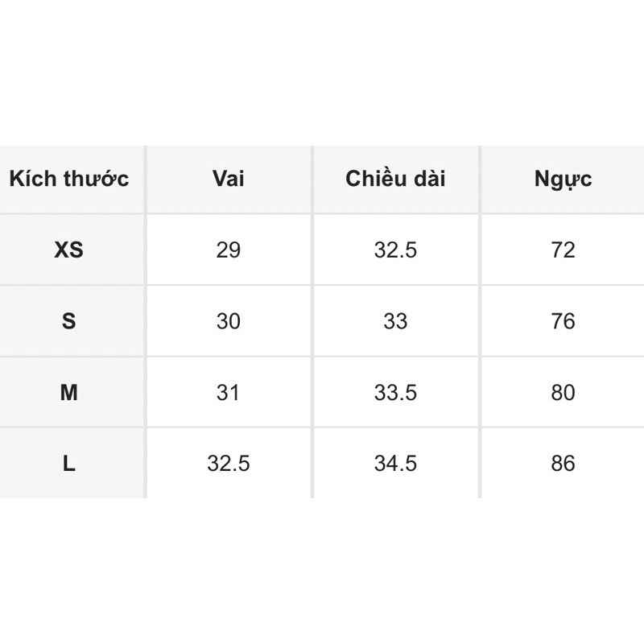644x644 pixels.
Task: Click the Vai column header
Action: click(x=229, y=179)
